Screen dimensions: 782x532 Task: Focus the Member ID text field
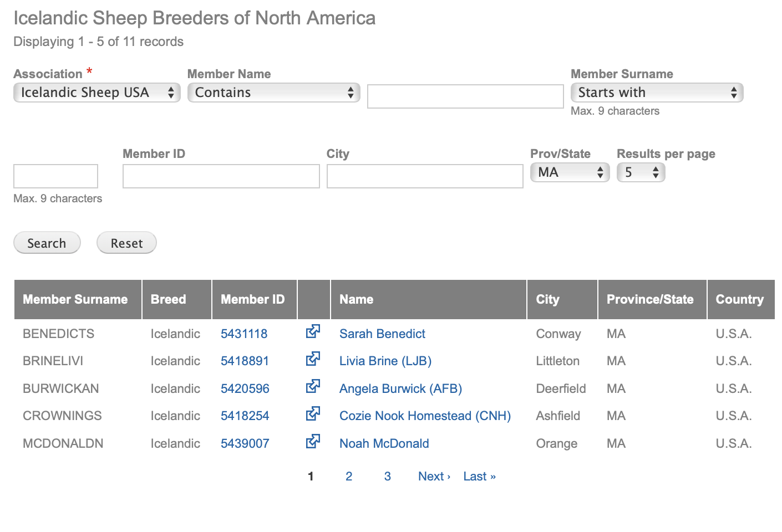point(221,176)
